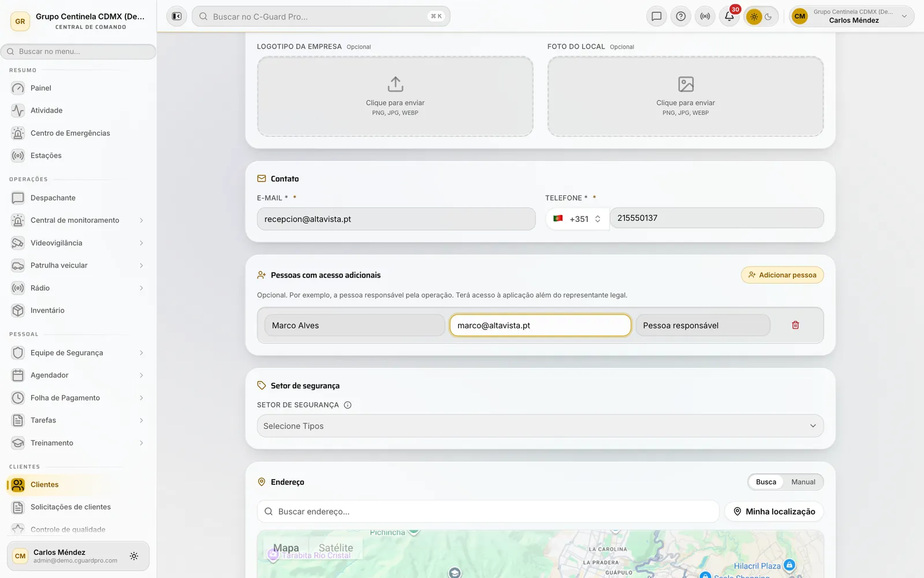Click the phone number field 215550137

(x=717, y=218)
